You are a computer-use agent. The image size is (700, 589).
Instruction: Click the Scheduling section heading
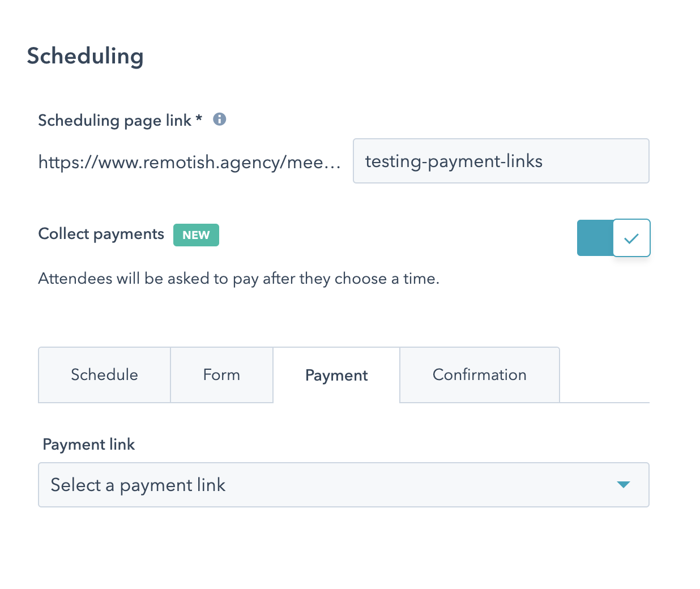pyautogui.click(x=85, y=57)
